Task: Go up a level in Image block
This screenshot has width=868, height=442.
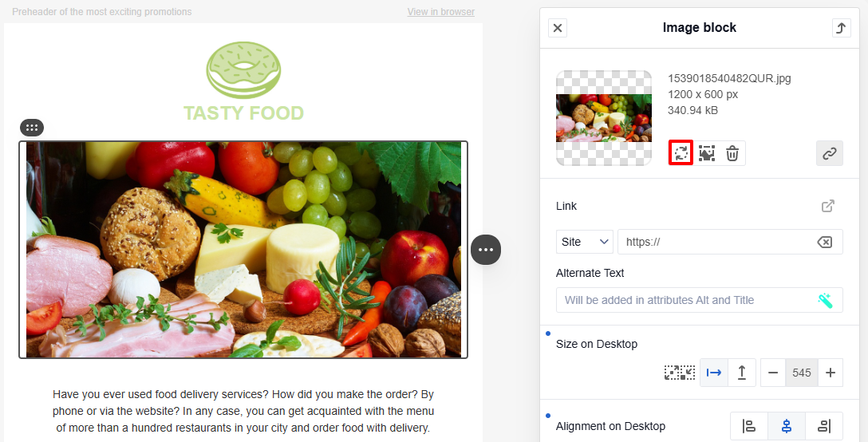Action: [x=841, y=28]
